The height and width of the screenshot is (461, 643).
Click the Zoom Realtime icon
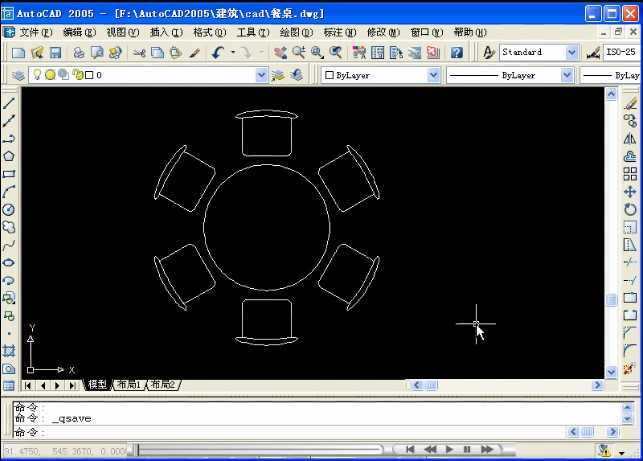[299, 52]
